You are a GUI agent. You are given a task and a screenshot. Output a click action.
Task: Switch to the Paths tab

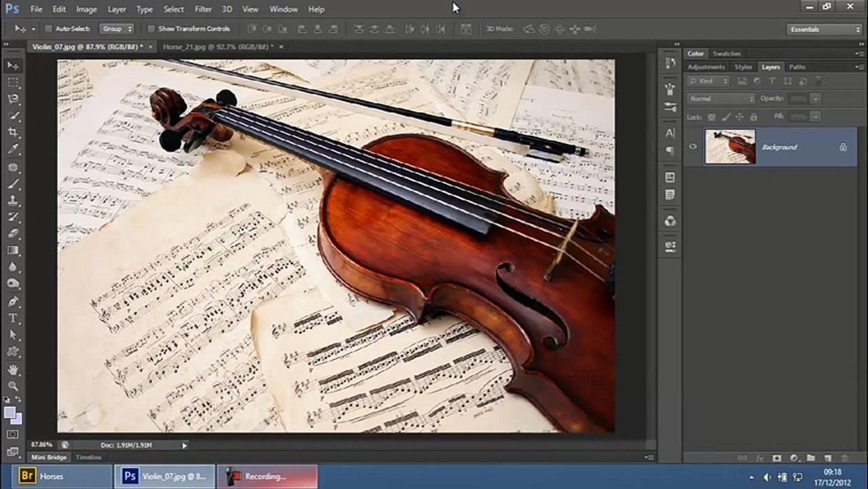pyautogui.click(x=797, y=67)
